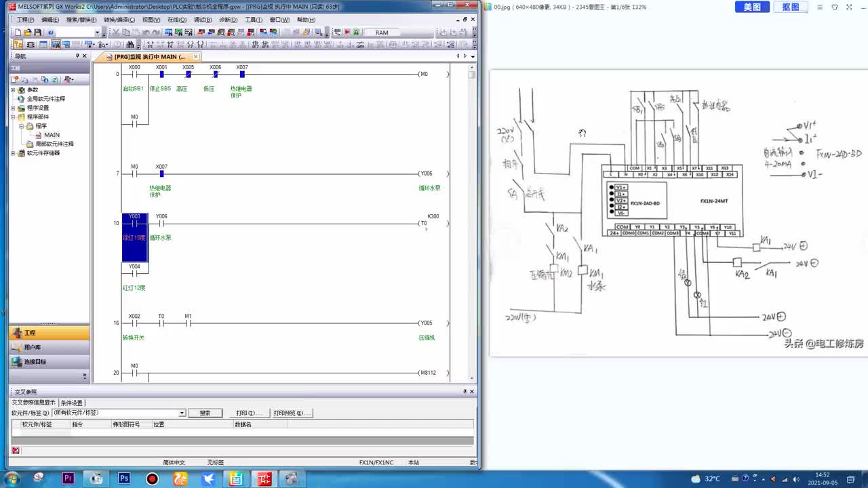Open the 转换/编译(C) menu
Screen dimensions: 868x488
(119, 20)
